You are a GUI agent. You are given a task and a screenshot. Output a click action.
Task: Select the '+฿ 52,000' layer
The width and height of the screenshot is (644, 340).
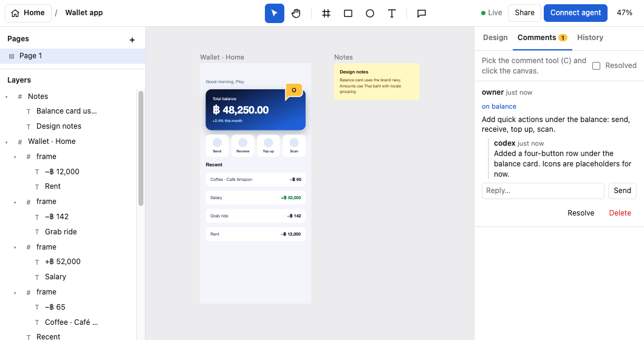63,262
